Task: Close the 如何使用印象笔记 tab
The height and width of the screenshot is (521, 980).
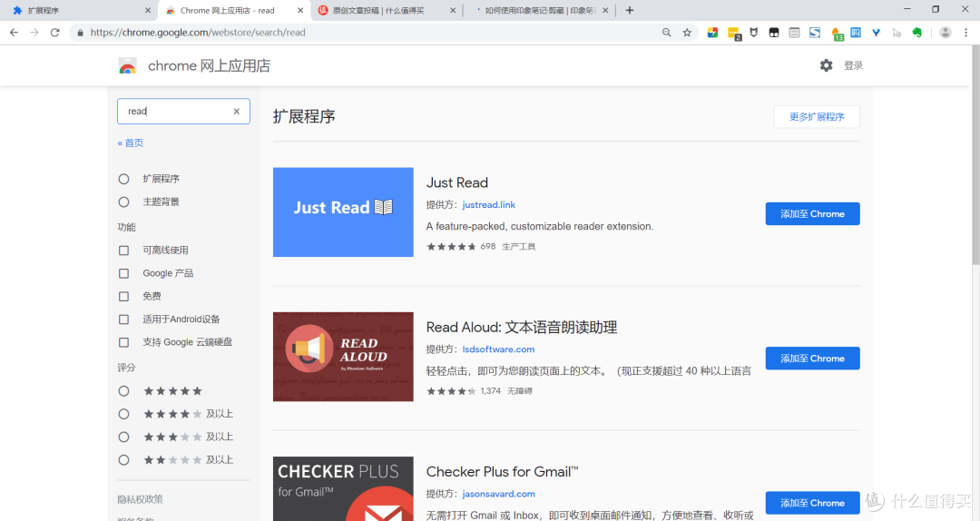Action: point(605,11)
